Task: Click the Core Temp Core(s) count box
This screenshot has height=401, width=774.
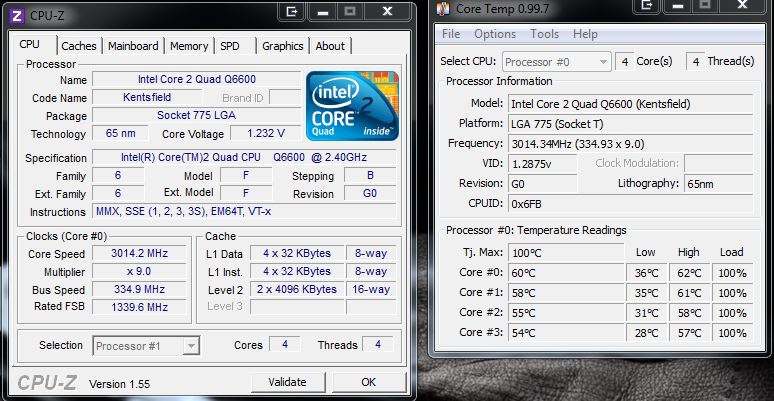Action: coord(625,62)
